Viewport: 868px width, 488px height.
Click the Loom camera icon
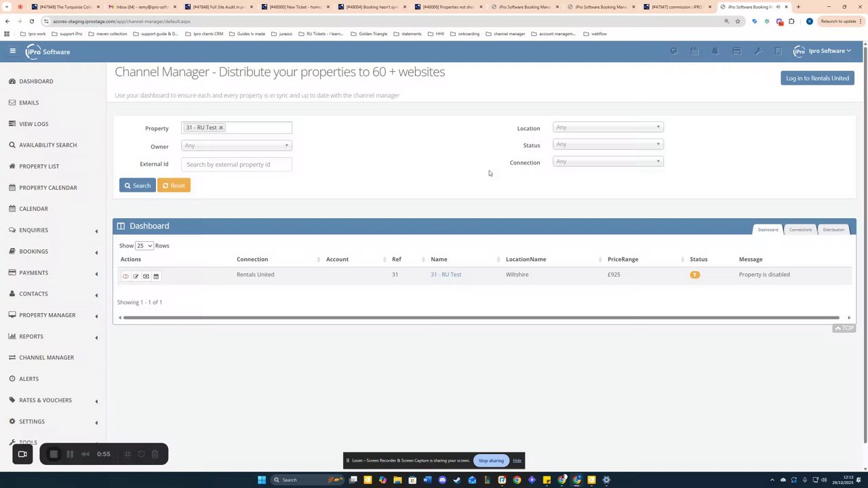(22, 454)
